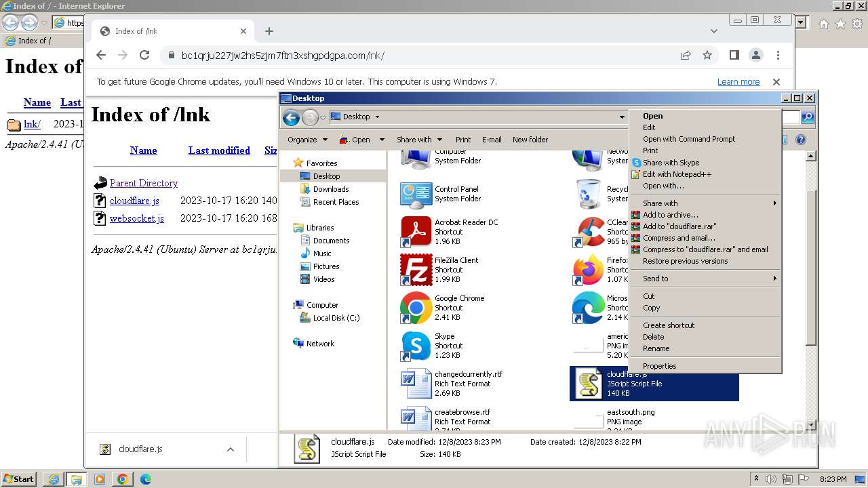Select Pictures library in navigation pane
Screen dimensions: 868x488
(x=326, y=266)
